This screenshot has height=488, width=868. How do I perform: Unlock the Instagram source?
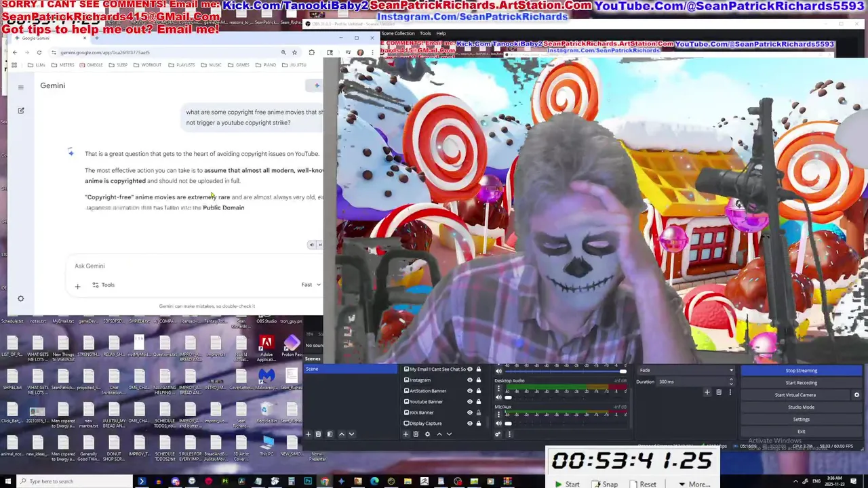pyautogui.click(x=478, y=380)
